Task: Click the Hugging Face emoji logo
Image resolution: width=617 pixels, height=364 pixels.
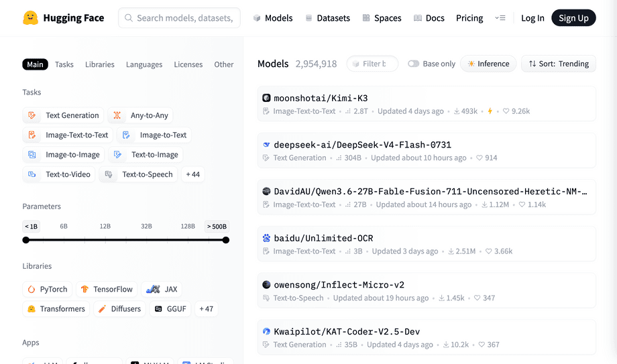Action: click(x=30, y=17)
